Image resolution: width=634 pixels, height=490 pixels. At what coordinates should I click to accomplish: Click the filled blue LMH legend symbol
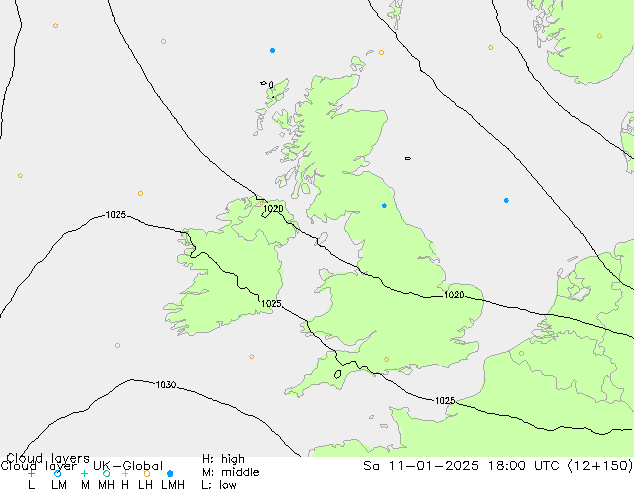[170, 473]
